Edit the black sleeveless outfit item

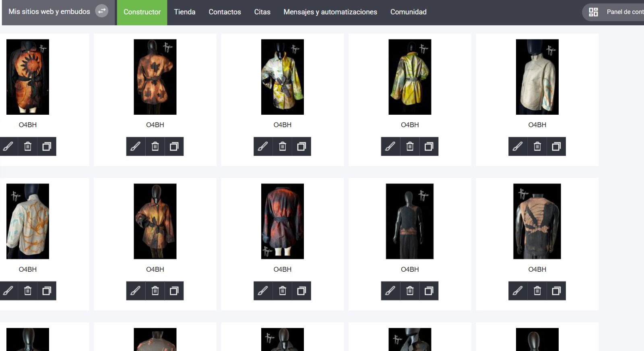pyautogui.click(x=390, y=291)
